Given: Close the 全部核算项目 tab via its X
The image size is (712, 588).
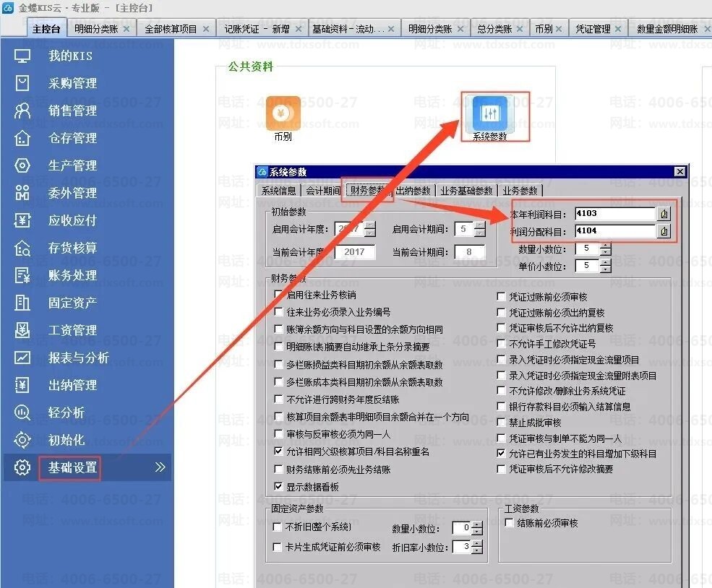Looking at the screenshot, I should pyautogui.click(x=206, y=29).
